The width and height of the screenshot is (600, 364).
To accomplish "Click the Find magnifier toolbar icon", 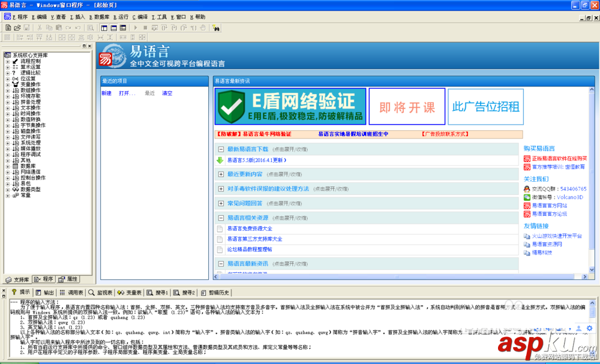I will coord(91,28).
